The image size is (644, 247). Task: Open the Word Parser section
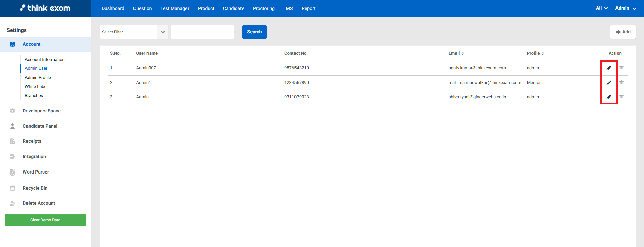36,172
